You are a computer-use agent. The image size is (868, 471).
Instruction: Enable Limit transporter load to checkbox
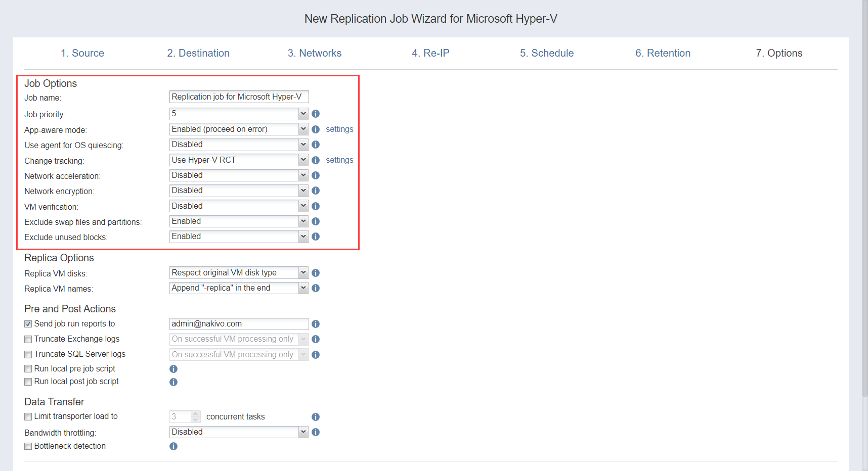28,416
